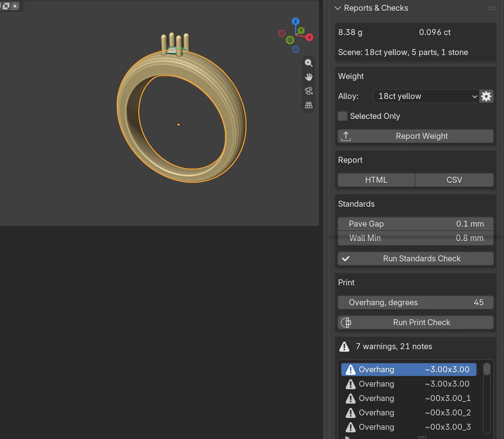Click the blue Z axis gizmo ball
Viewport: 504px width, 439px height.
[295, 22]
